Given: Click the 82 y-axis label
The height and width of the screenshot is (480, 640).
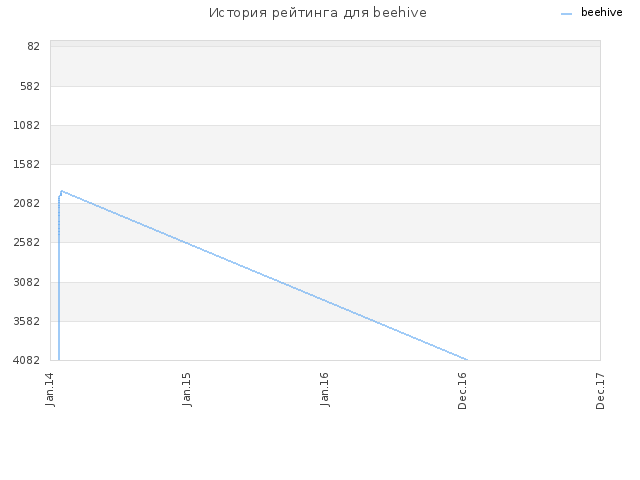Looking at the screenshot, I should [33, 47].
